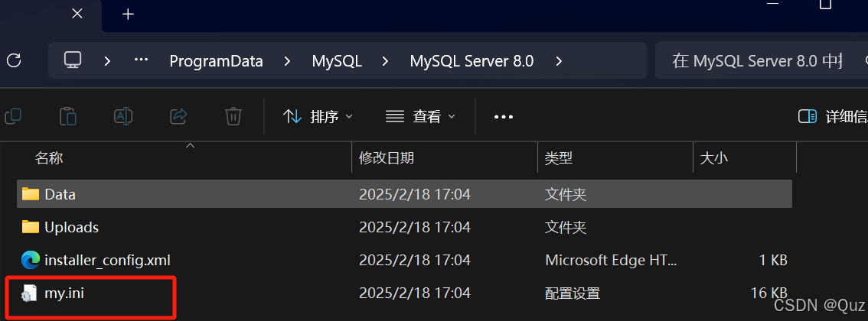
Task: Click the Delete trash icon
Action: [x=233, y=116]
